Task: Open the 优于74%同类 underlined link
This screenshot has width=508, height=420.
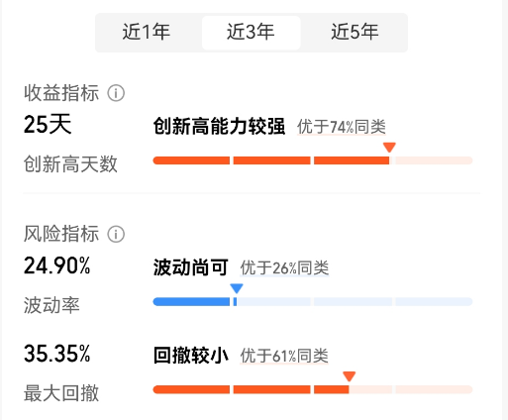Action: [x=342, y=127]
